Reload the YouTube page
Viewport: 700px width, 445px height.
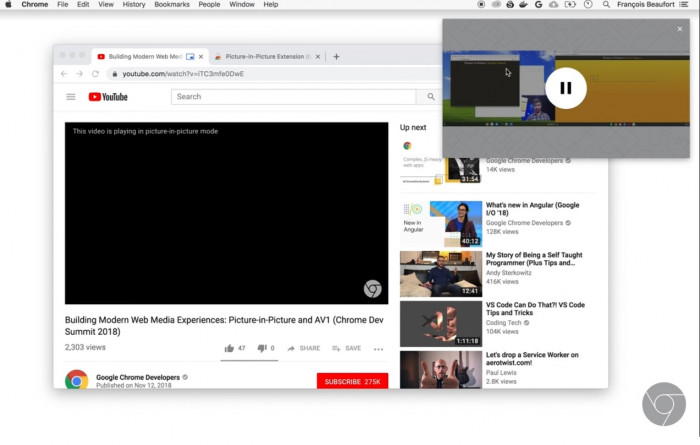pyautogui.click(x=95, y=74)
